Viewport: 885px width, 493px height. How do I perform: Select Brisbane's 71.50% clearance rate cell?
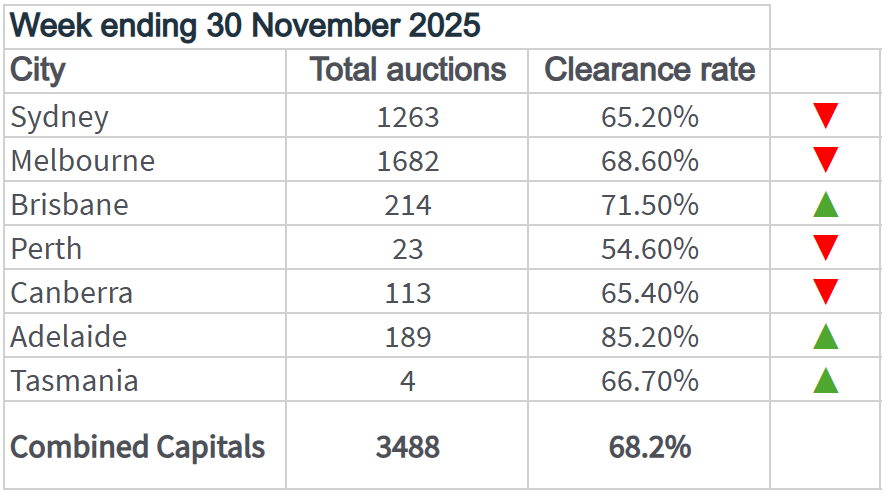pyautogui.click(x=649, y=205)
